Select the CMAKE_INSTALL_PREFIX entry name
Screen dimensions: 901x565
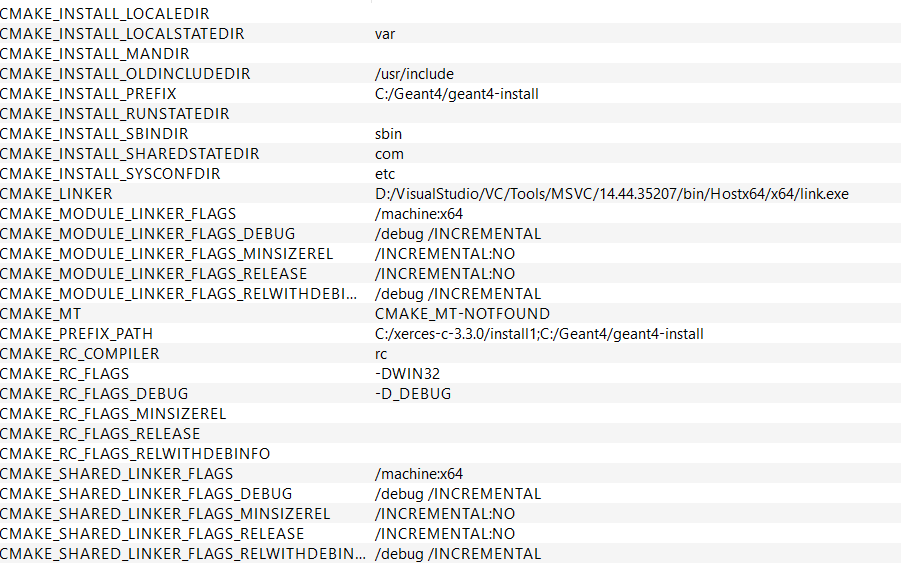88,94
